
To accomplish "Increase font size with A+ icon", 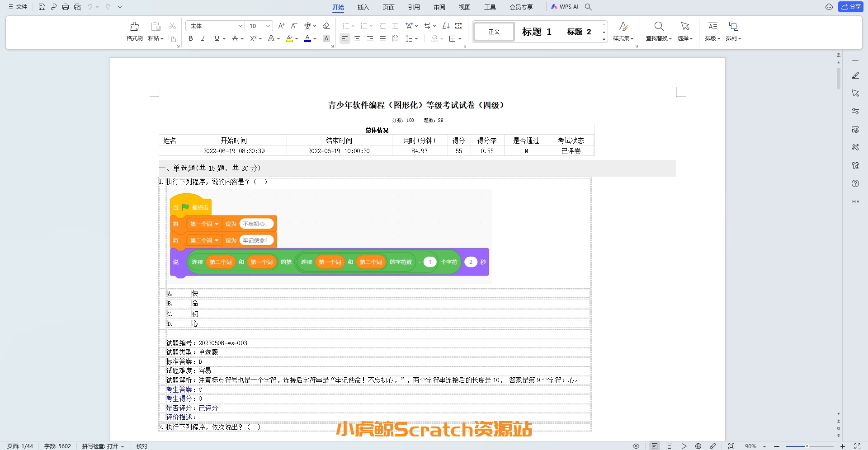I will (x=282, y=26).
